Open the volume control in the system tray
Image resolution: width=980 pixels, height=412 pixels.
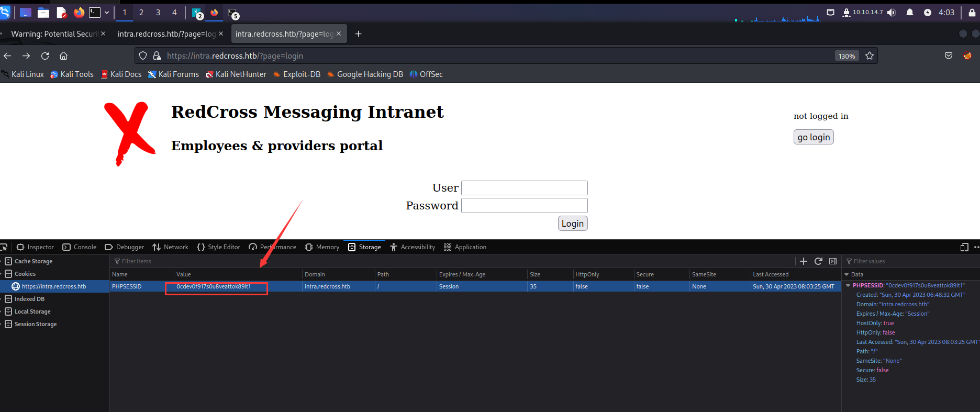coord(892,13)
